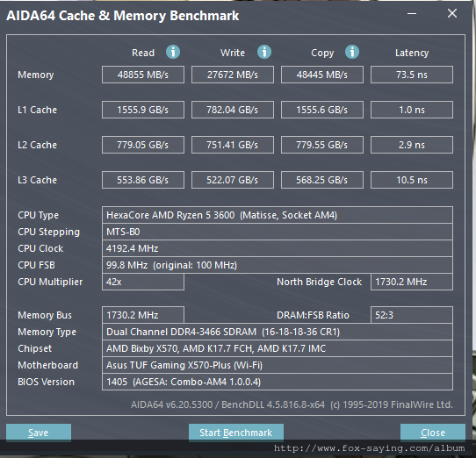Click CPU Clock field 4192.4 MHz
476x458 pixels.
click(x=278, y=248)
